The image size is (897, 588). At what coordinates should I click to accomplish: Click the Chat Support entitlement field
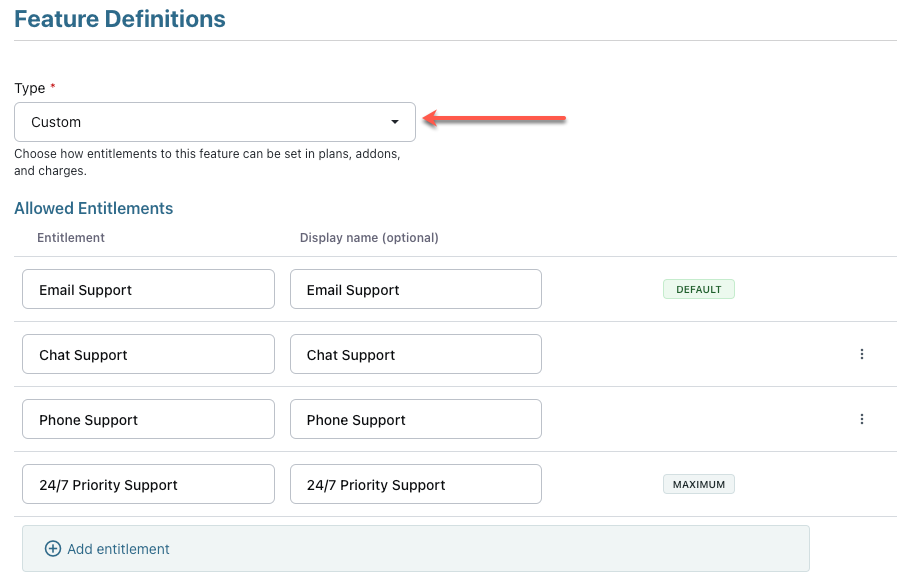[148, 354]
